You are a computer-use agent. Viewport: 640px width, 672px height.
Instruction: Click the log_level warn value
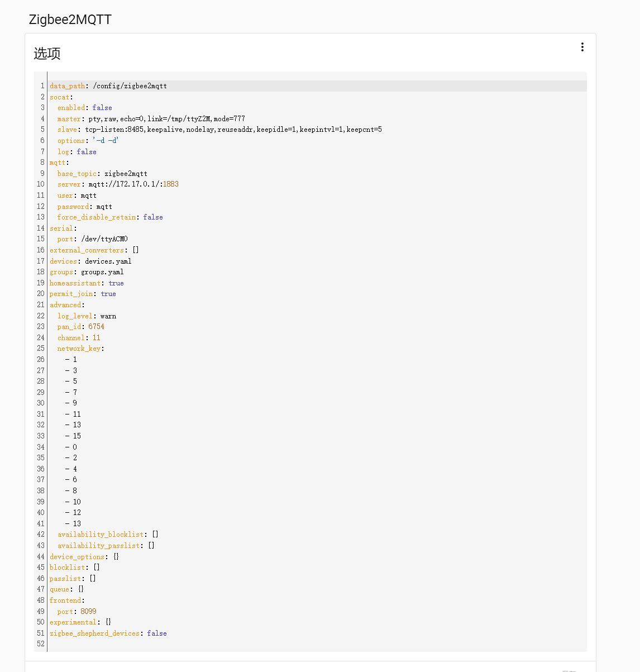pyautogui.click(x=108, y=316)
